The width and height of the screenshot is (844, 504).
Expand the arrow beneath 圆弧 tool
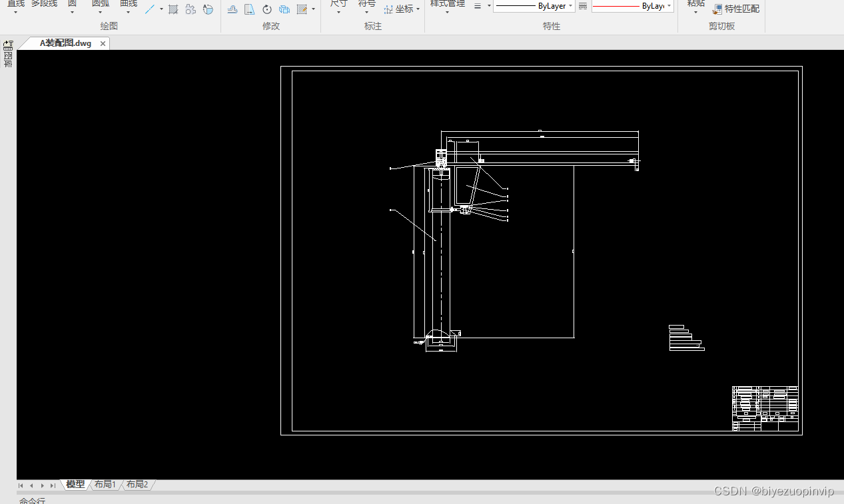point(101,12)
